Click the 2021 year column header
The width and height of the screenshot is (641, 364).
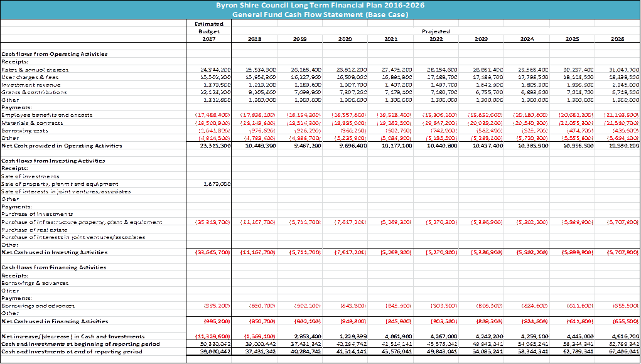click(391, 39)
